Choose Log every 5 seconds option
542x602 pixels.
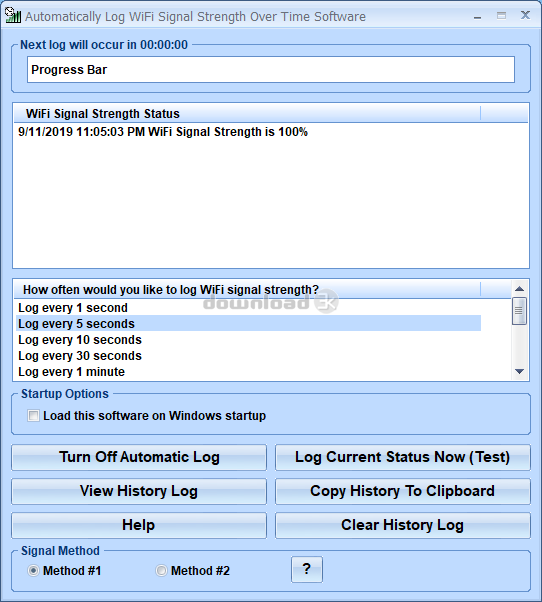pyautogui.click(x=248, y=323)
